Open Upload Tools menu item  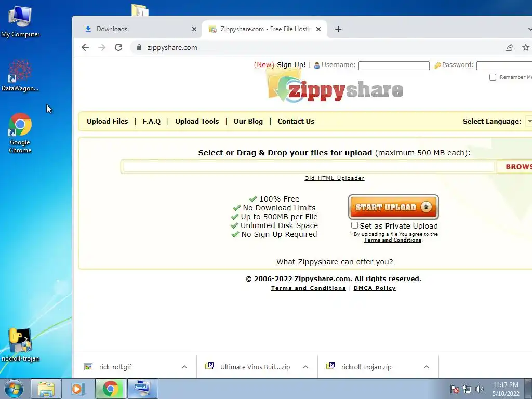tap(197, 121)
